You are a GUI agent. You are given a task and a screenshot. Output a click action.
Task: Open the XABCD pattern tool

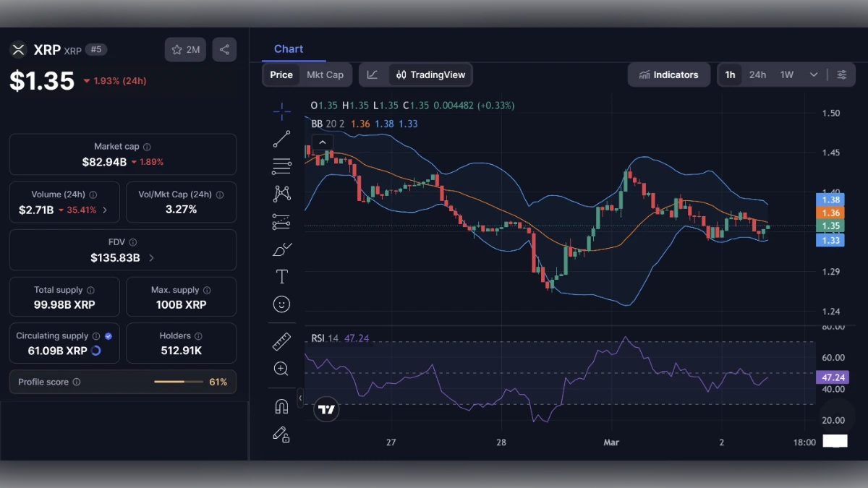(281, 193)
